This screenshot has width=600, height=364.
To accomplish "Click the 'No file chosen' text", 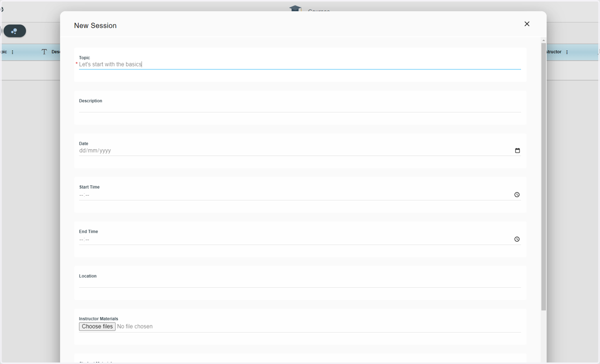I will (134, 327).
